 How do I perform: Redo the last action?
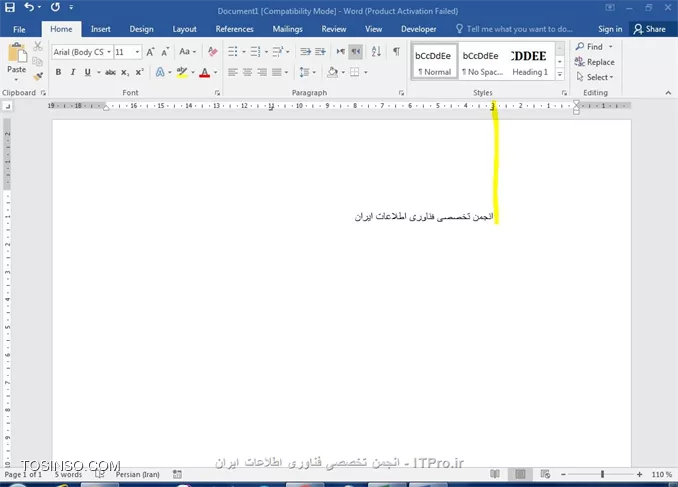click(55, 7)
